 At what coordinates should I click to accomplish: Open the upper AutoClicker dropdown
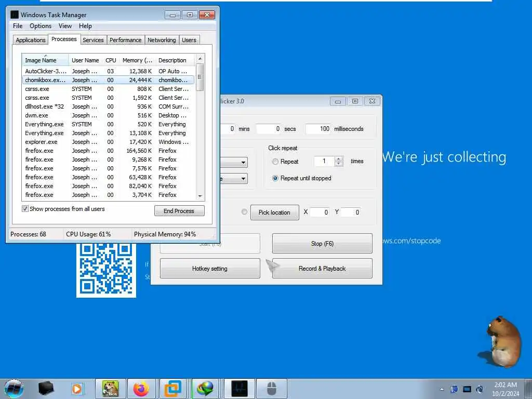coord(243,163)
